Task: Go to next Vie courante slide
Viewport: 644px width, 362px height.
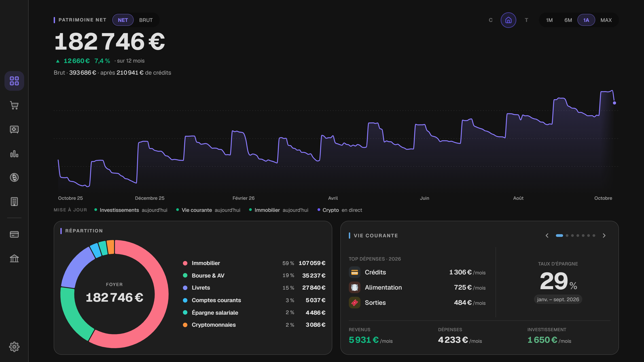Action: click(604, 236)
